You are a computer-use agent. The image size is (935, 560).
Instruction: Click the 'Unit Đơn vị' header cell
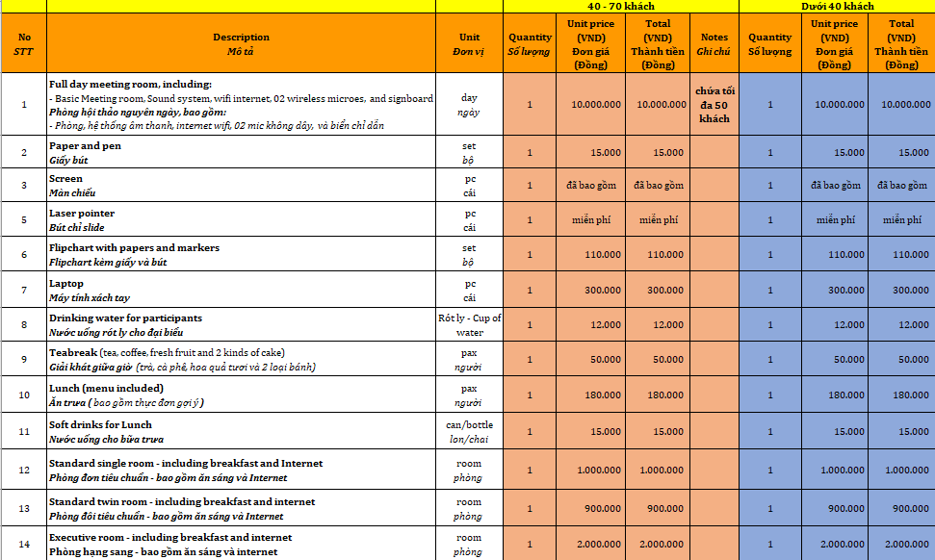(x=469, y=43)
